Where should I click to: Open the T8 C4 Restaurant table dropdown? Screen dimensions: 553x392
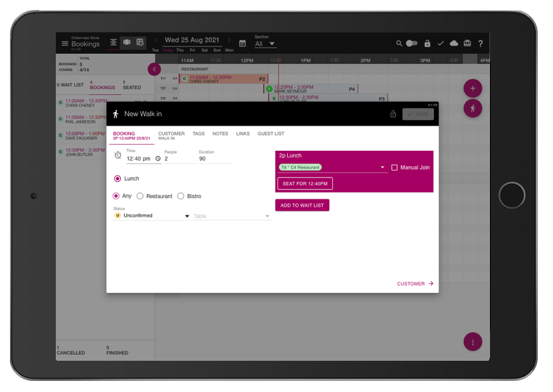tap(332, 167)
